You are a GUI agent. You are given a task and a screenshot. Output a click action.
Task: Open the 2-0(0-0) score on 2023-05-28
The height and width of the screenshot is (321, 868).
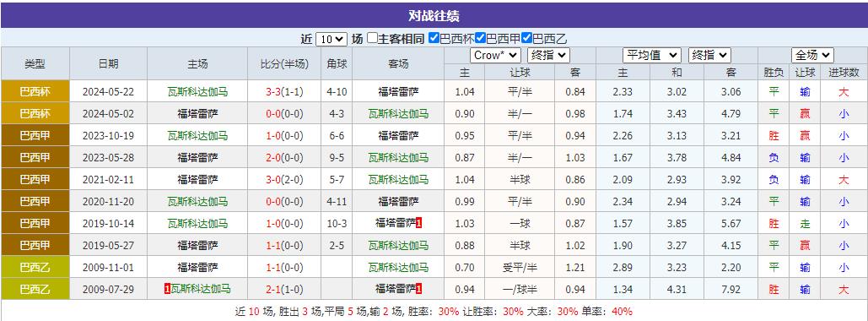(284, 157)
